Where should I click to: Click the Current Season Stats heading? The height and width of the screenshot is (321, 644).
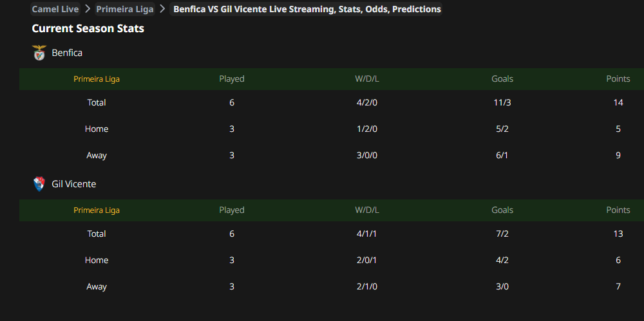click(88, 29)
